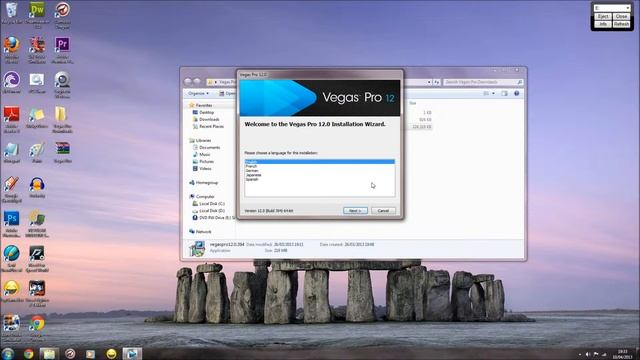Viewport: 640px width, 360px height.
Task: Cancel the Vegas Pro installation wizard
Action: click(x=383, y=211)
